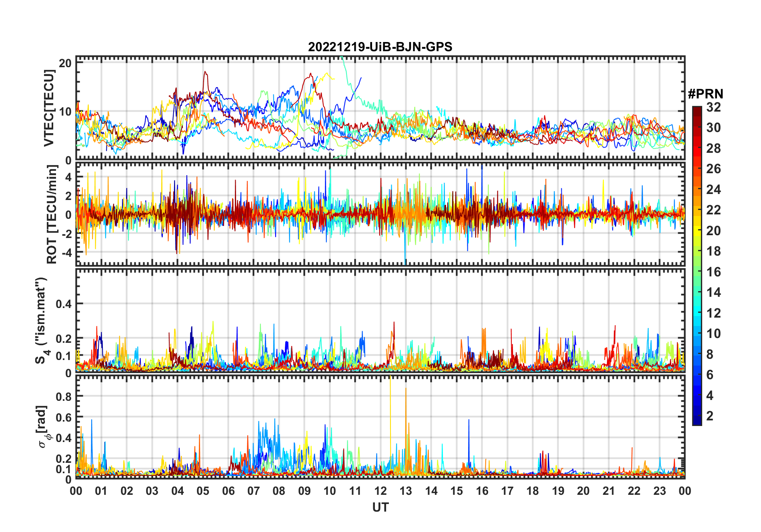Screen dimensions: 761x532
Task: Click the PRN colorbar
Action: point(697,266)
